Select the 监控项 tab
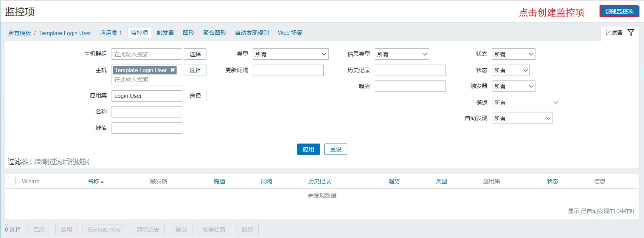 (139, 33)
